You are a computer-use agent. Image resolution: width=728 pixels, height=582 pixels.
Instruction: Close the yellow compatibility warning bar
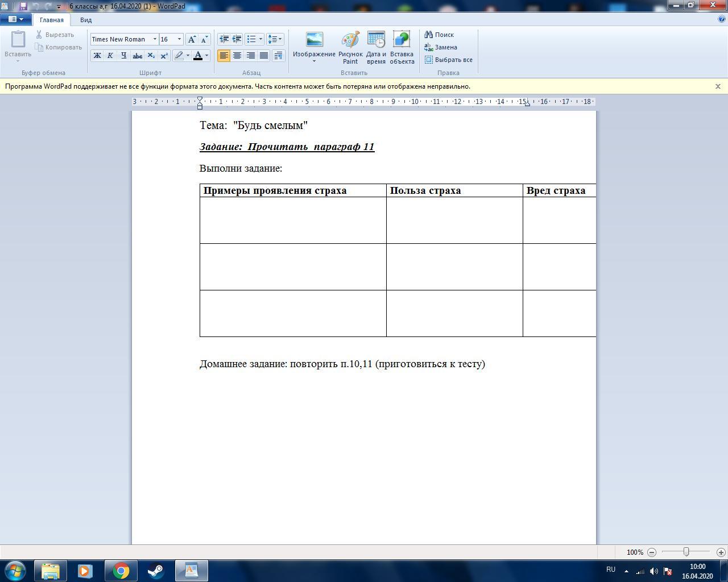(718, 86)
